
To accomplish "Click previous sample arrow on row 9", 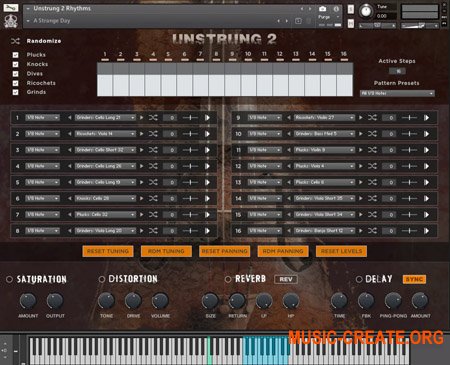I will pyautogui.click(x=289, y=118).
